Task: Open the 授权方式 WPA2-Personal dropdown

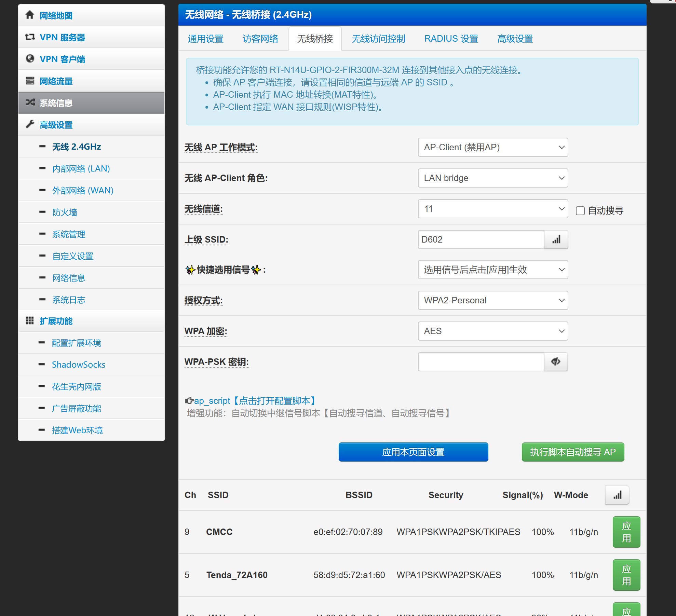Action: click(492, 300)
